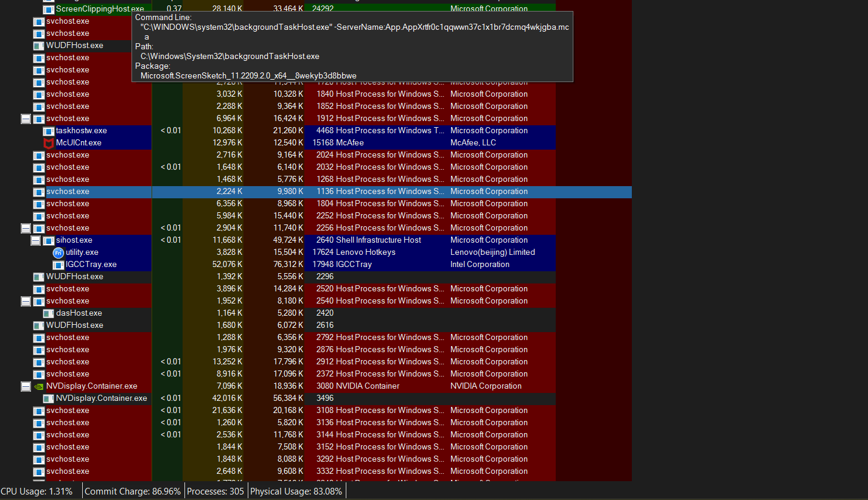Click the NVIDIA Corporation company name

click(486, 386)
